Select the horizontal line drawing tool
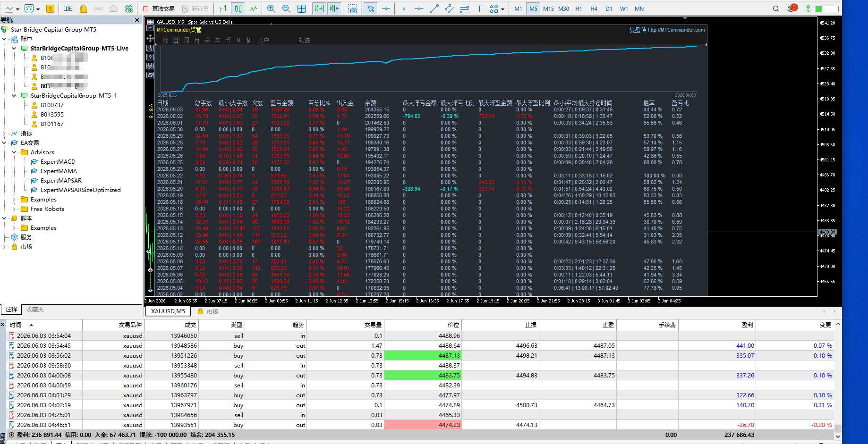Screen dimensions: 868x444 pyautogui.click(x=419, y=8)
